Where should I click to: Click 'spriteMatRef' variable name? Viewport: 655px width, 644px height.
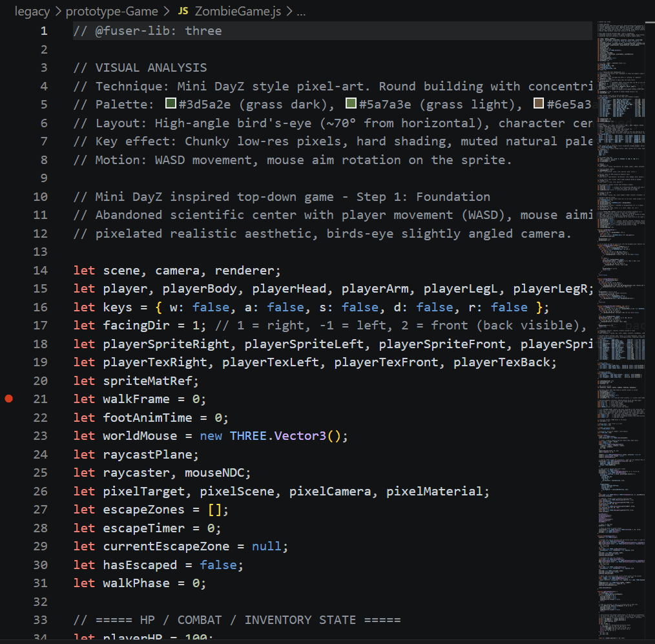[147, 381]
